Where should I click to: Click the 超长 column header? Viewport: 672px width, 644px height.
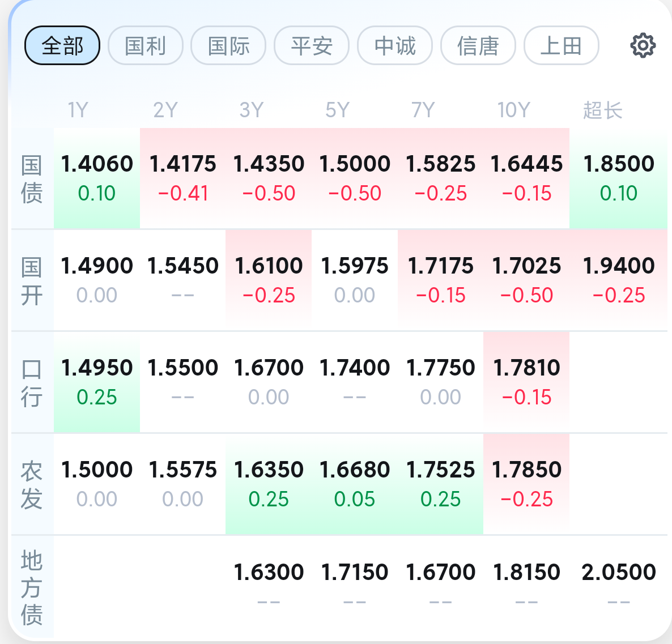(x=602, y=110)
